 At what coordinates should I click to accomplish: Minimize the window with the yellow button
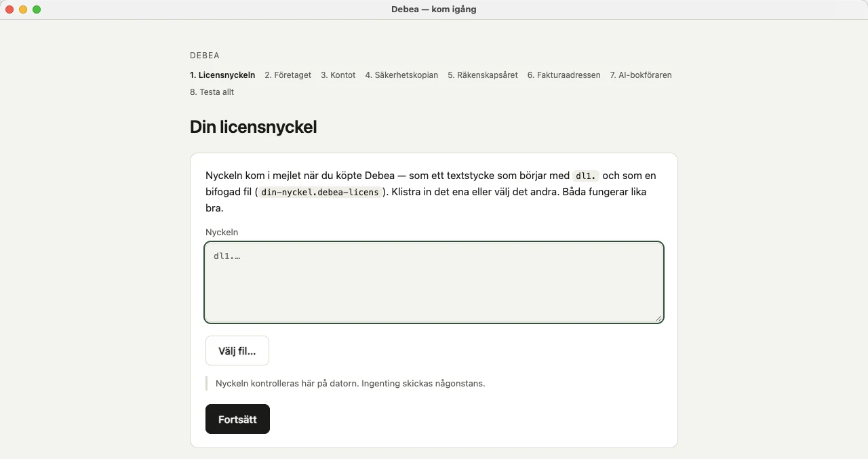point(23,9)
